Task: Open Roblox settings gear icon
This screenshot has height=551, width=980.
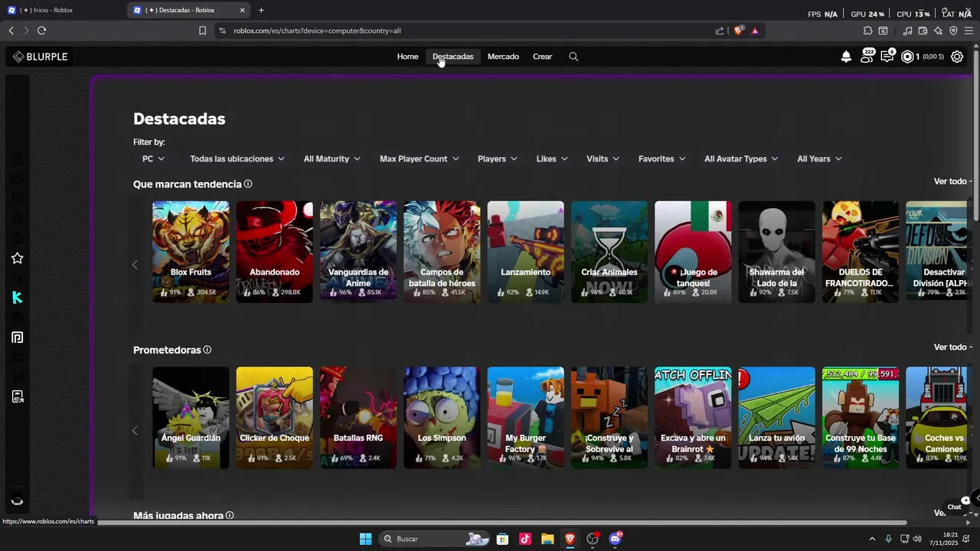Action: [x=957, y=57]
